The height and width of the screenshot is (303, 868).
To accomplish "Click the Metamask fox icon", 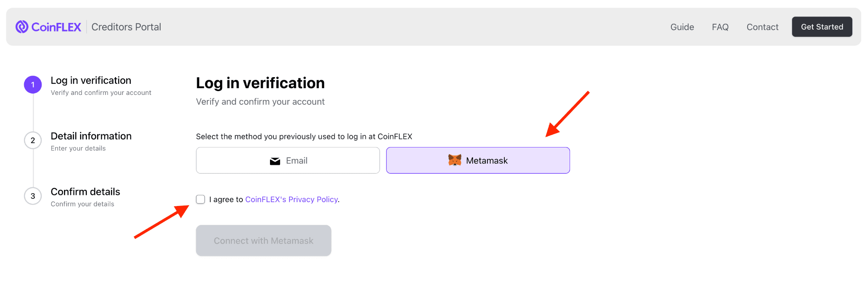I will [x=454, y=160].
